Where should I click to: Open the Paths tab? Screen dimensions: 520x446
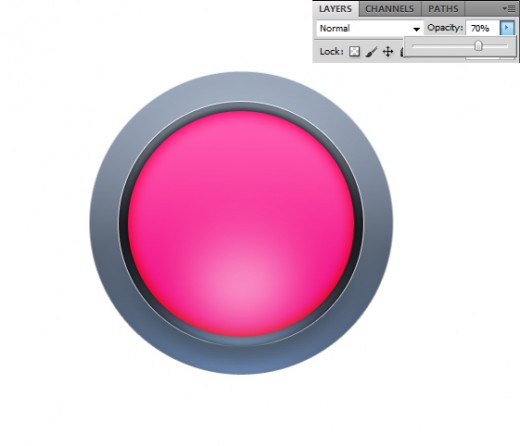443,9
